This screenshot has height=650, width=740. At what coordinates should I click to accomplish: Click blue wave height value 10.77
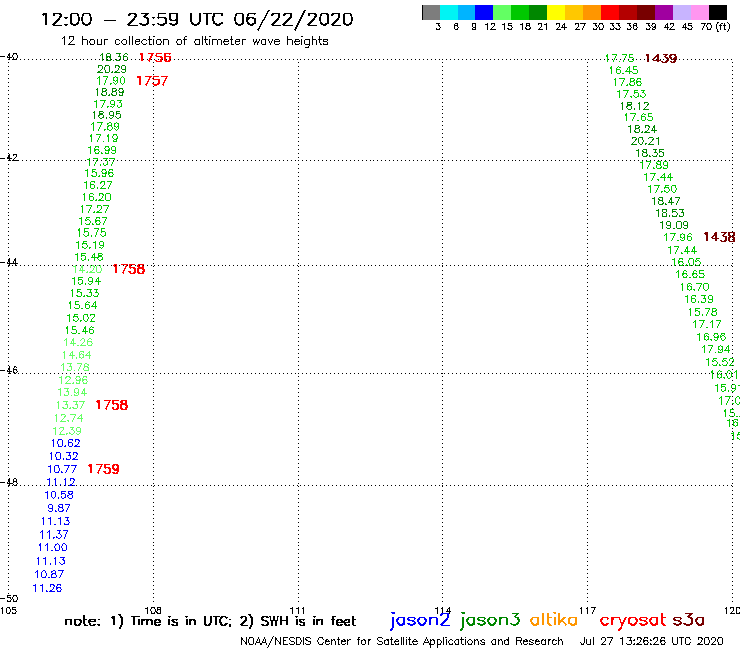click(62, 469)
